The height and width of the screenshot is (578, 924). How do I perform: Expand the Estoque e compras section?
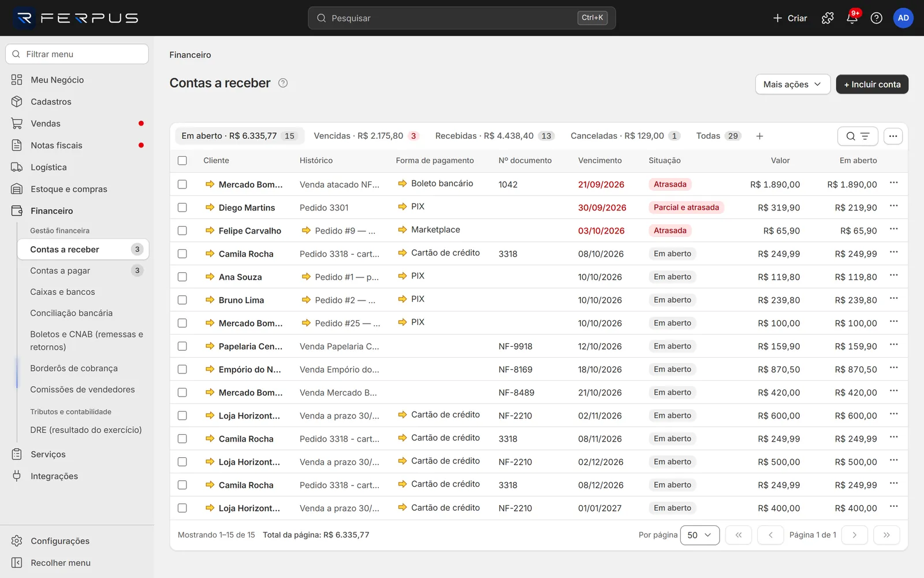pyautogui.click(x=77, y=189)
